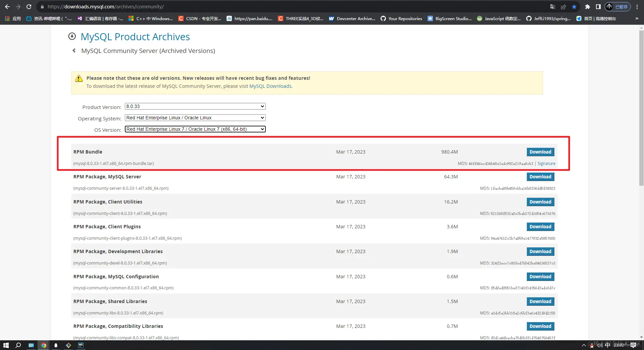Click the paused 已暂停 extension icon
644x350 pixels.
click(617, 7)
